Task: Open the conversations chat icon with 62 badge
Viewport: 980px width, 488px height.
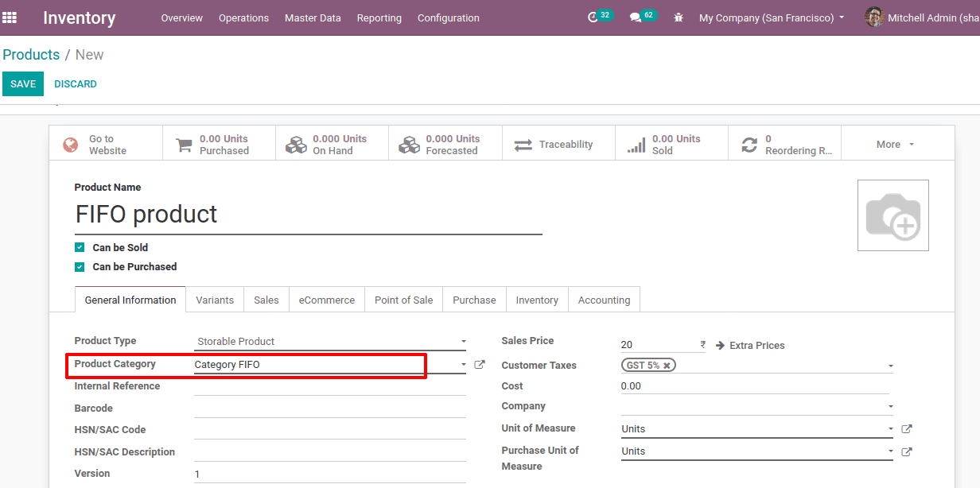Action: coord(636,17)
